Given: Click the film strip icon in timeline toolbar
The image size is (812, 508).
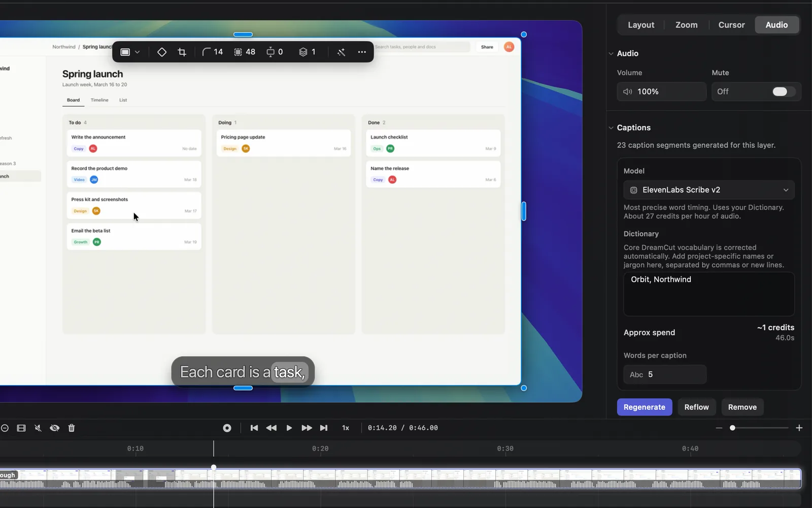Looking at the screenshot, I should click(x=21, y=428).
